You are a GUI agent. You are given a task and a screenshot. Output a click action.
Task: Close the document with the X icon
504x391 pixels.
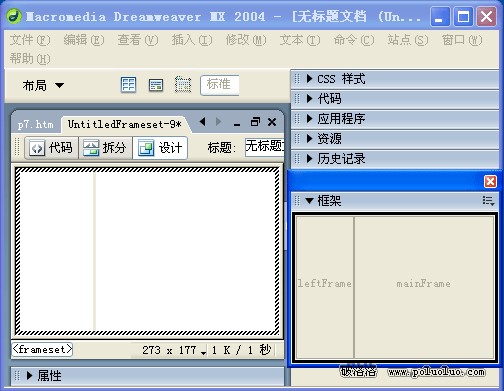click(x=272, y=122)
